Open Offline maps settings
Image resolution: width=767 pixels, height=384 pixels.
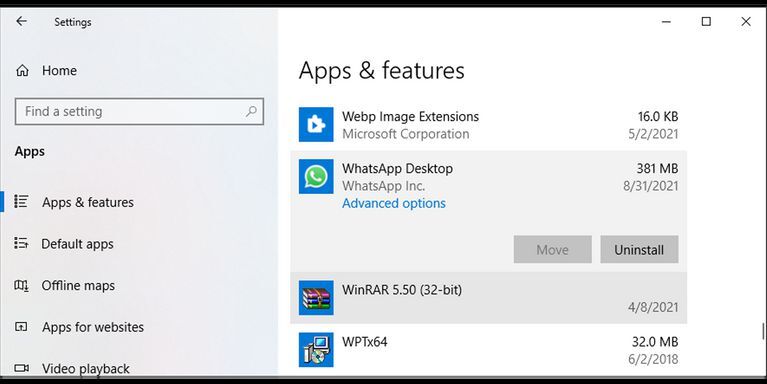click(78, 285)
